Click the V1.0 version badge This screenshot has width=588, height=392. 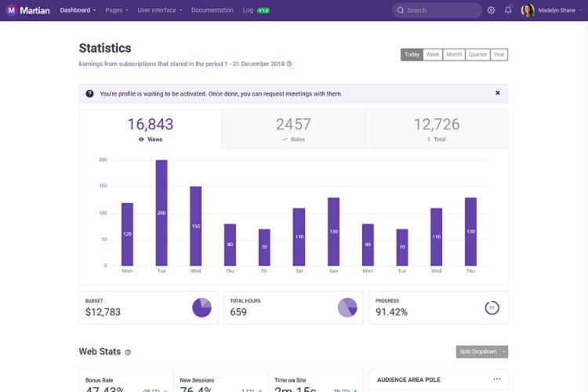pyautogui.click(x=263, y=10)
